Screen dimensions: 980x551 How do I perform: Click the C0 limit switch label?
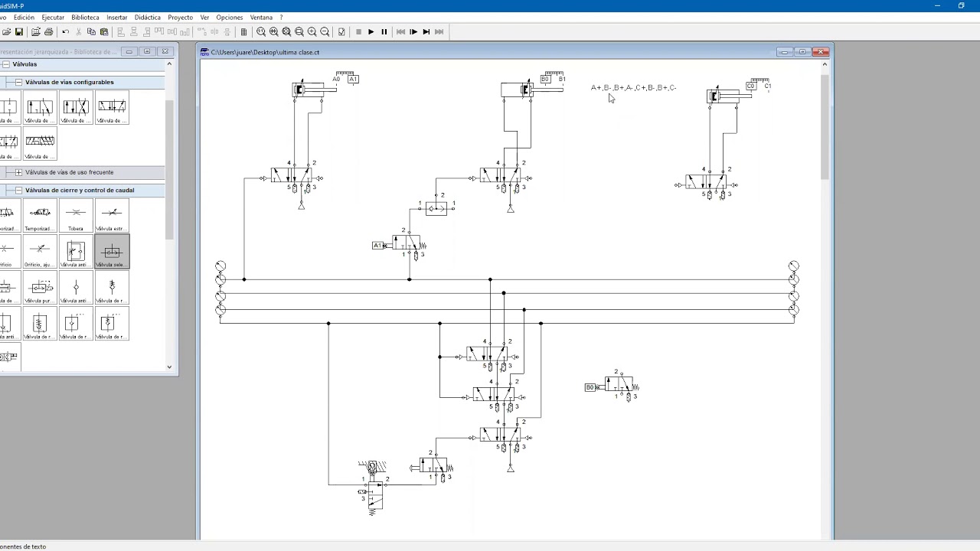pyautogui.click(x=750, y=86)
